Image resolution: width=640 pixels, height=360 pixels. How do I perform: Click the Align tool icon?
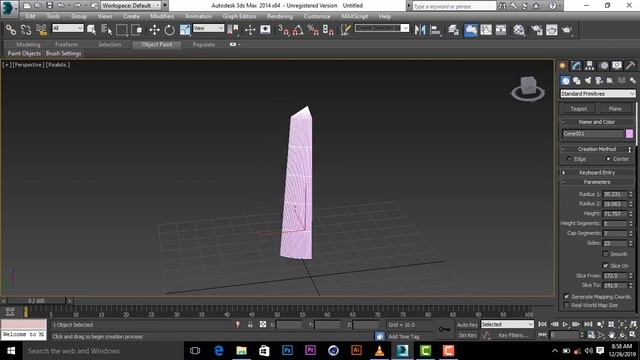(436, 30)
